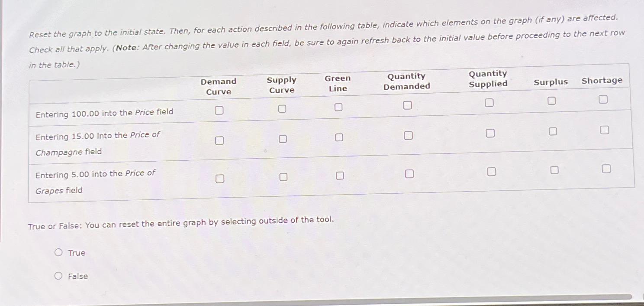Check Shortage for entering 100.00 Price
The height and width of the screenshot is (306, 644).
(603, 99)
